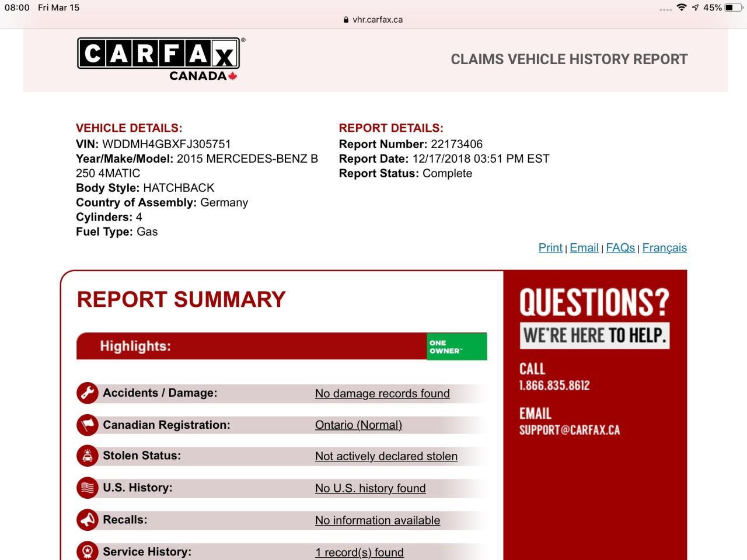Screen dimensions: 747x560
Task: Click the police car Stolen Status icon
Action: [x=88, y=456]
